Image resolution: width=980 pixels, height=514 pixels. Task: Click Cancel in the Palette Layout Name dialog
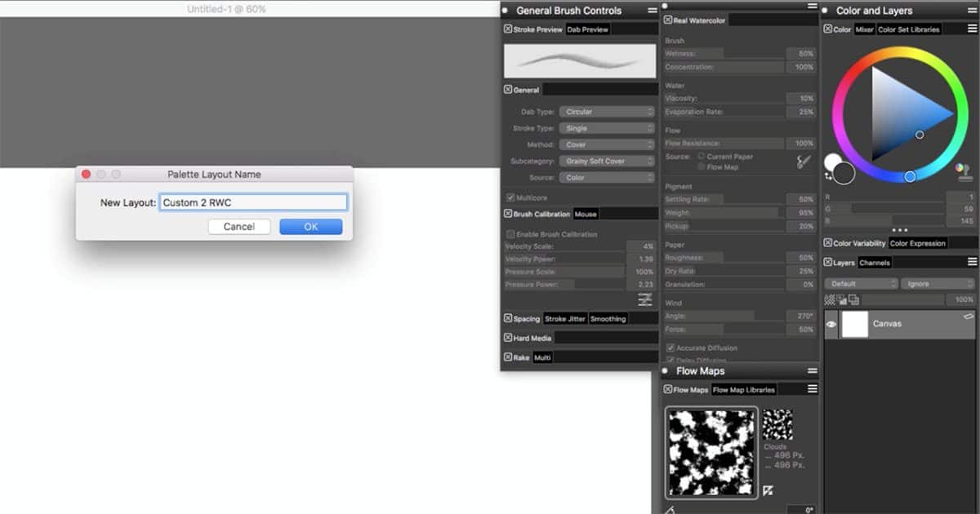[239, 226]
